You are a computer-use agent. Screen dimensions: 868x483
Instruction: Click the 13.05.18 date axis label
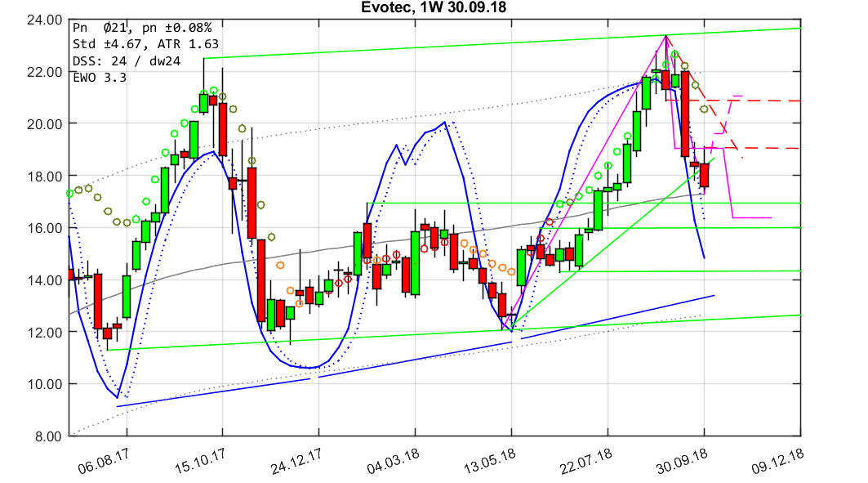(x=490, y=462)
